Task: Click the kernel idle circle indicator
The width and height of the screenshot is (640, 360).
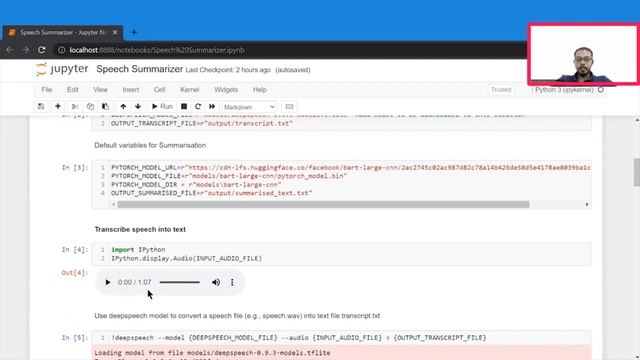Action: [x=601, y=90]
